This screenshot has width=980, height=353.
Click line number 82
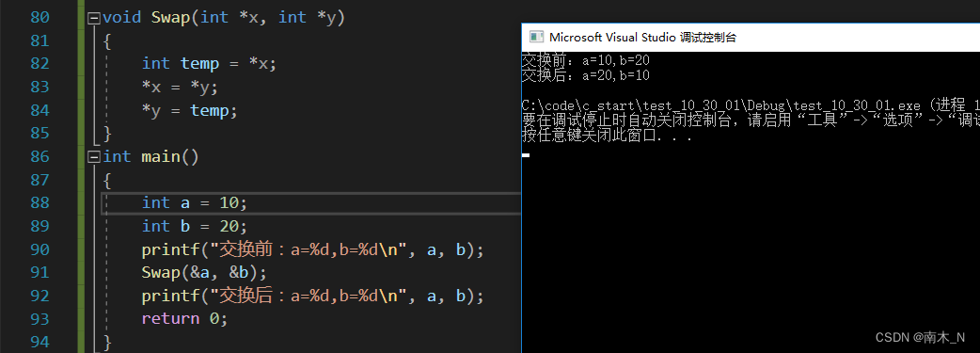pos(40,64)
